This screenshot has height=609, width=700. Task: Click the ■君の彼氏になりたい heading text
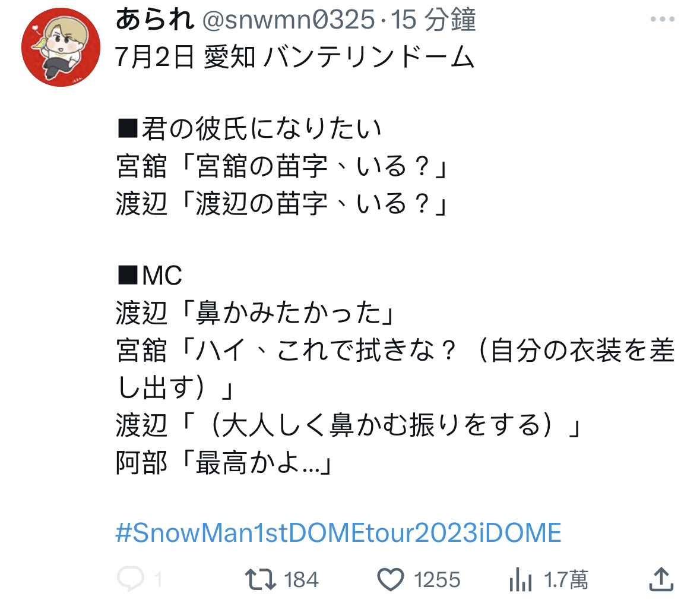tap(249, 129)
